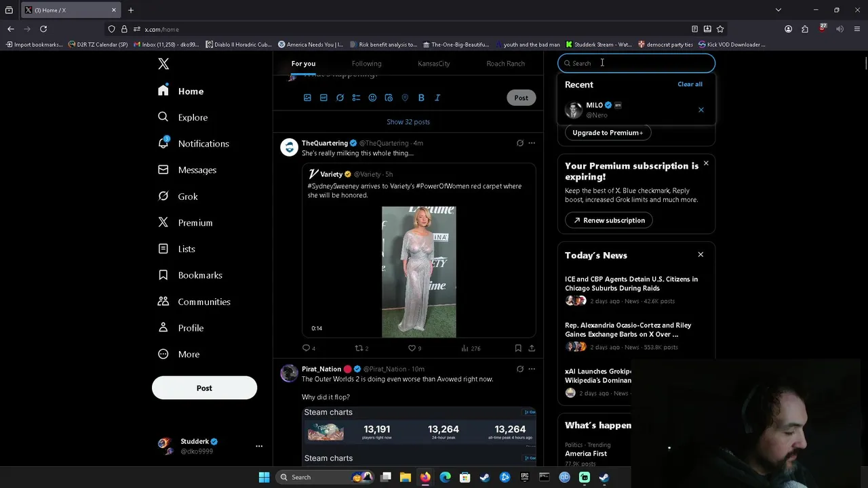Image resolution: width=868 pixels, height=488 pixels.
Task: Click Upgrade to Premium+ button
Action: [x=608, y=133]
